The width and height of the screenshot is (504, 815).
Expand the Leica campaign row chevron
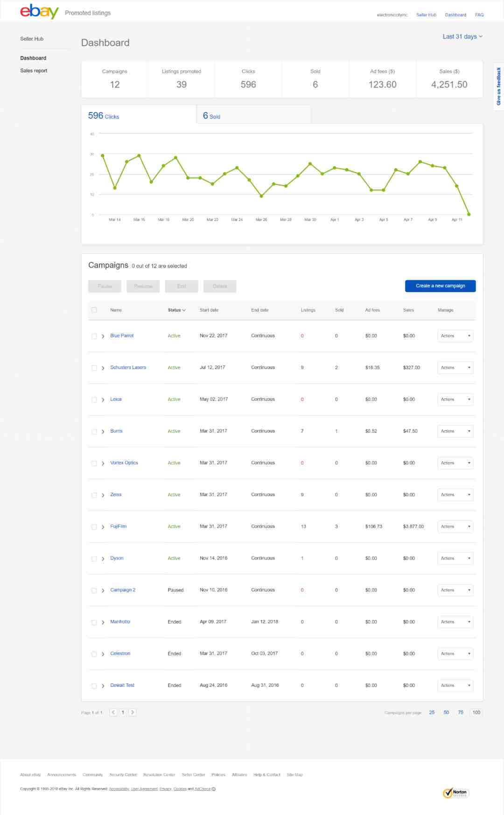[x=103, y=400]
